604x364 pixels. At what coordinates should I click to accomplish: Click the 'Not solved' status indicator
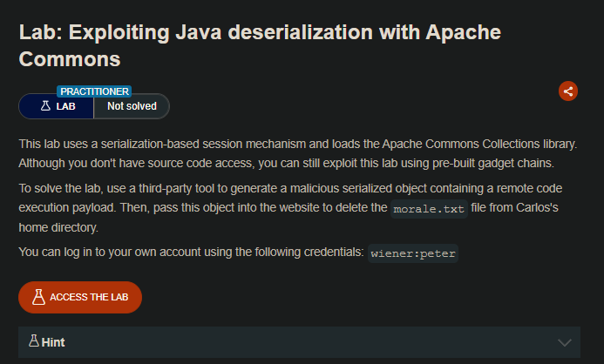[132, 106]
